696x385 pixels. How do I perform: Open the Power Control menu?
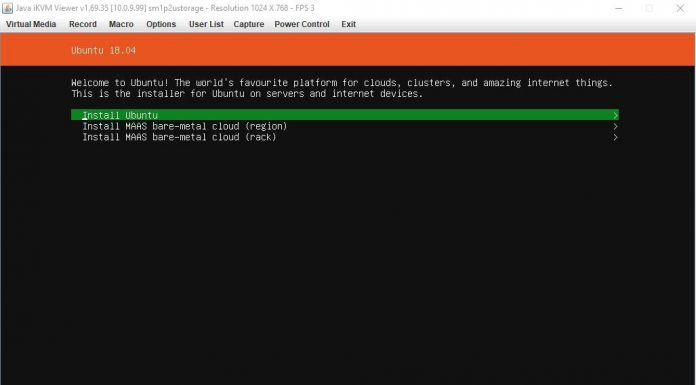(x=302, y=24)
